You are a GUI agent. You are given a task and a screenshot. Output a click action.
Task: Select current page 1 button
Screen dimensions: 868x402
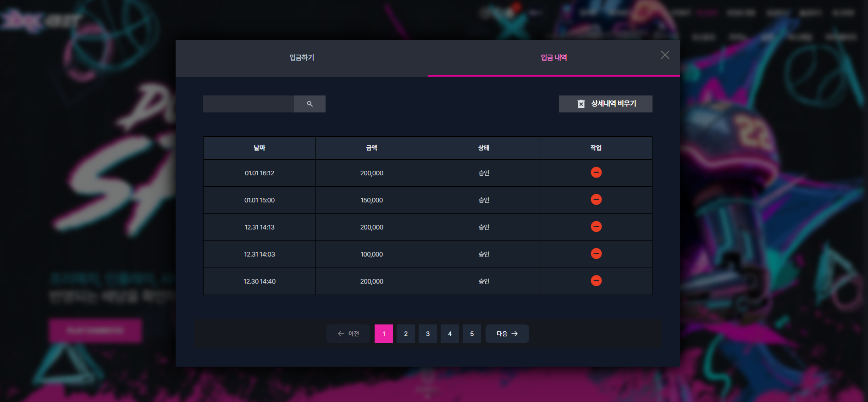(384, 334)
